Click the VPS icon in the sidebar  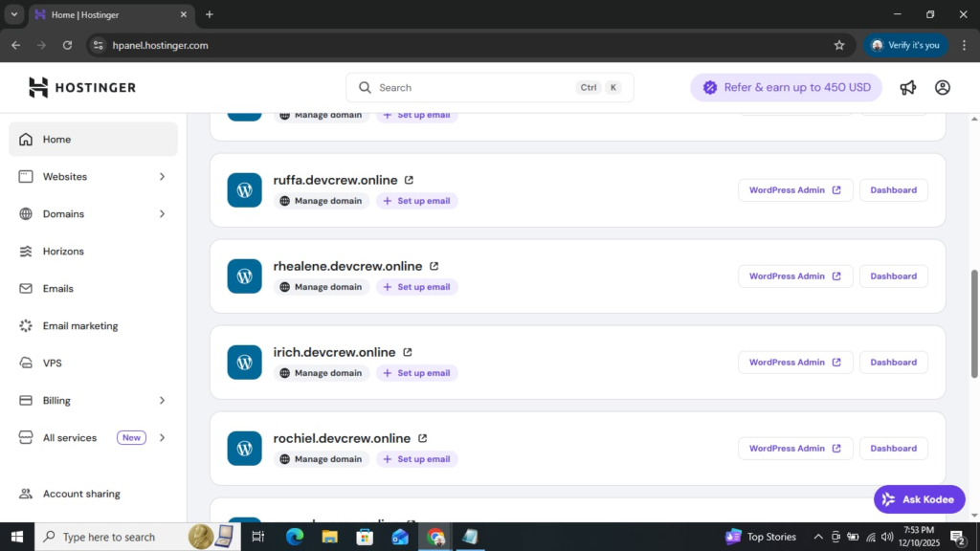pos(26,364)
